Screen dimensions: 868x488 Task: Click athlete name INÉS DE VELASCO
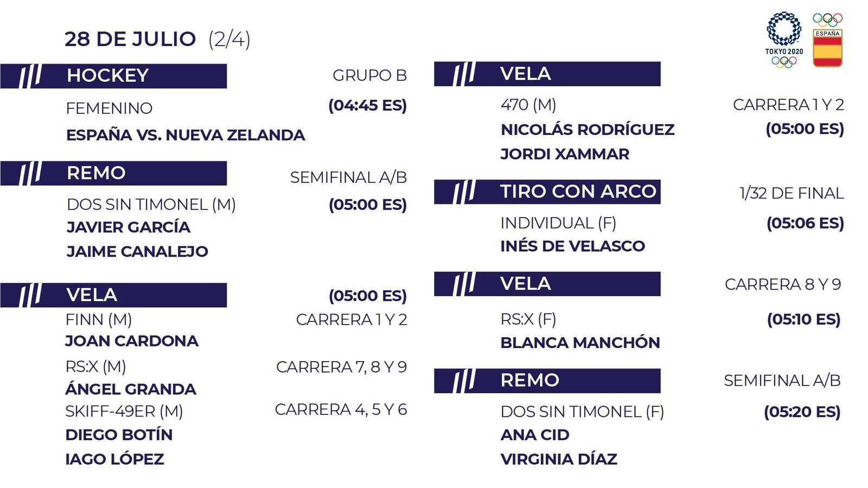click(573, 246)
